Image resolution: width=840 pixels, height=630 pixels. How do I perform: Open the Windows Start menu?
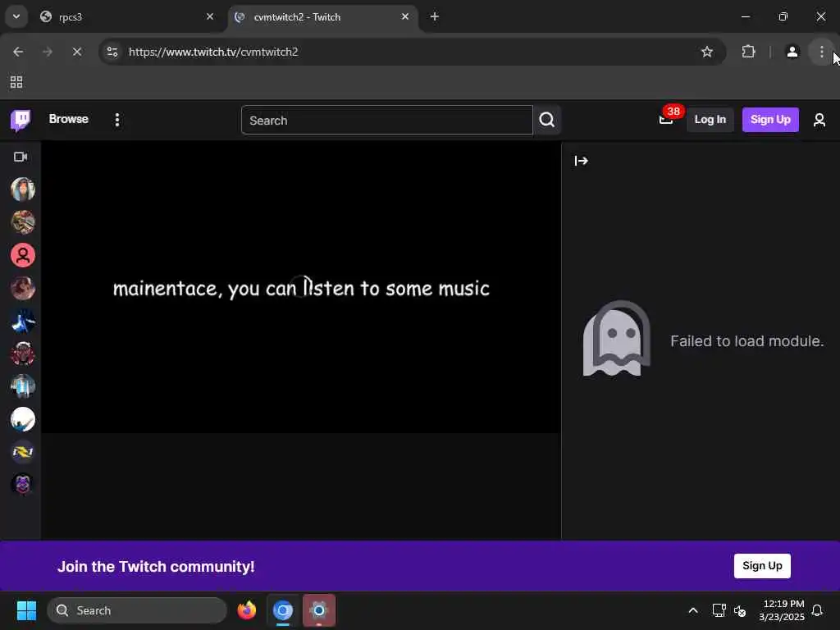coord(26,610)
